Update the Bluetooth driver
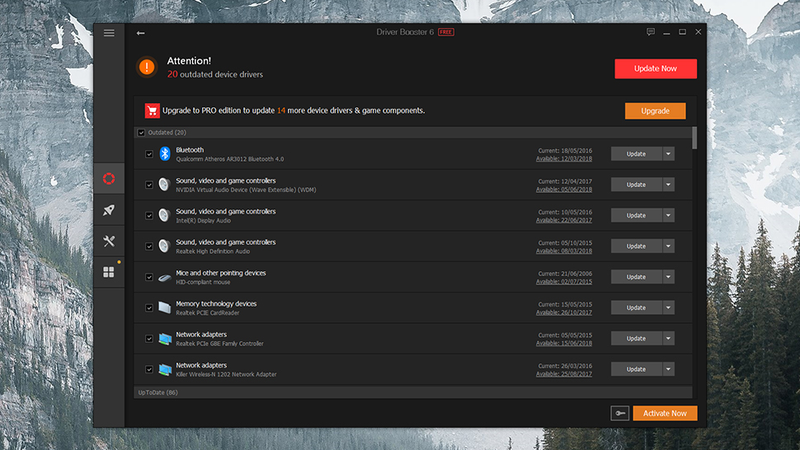Screen dimensions: 800x450 pos(636,154)
